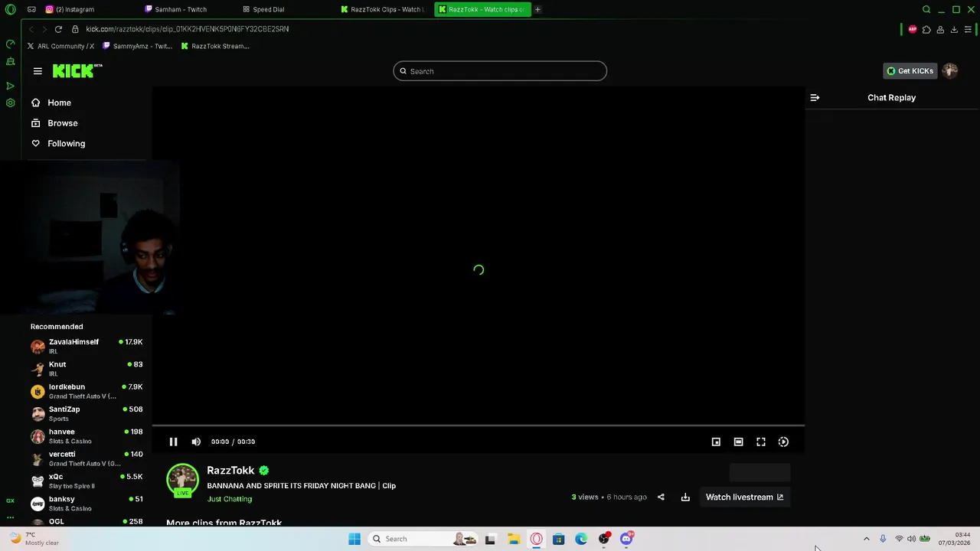980x551 pixels.
Task: Open the extensions cube icon
Action: point(926,29)
